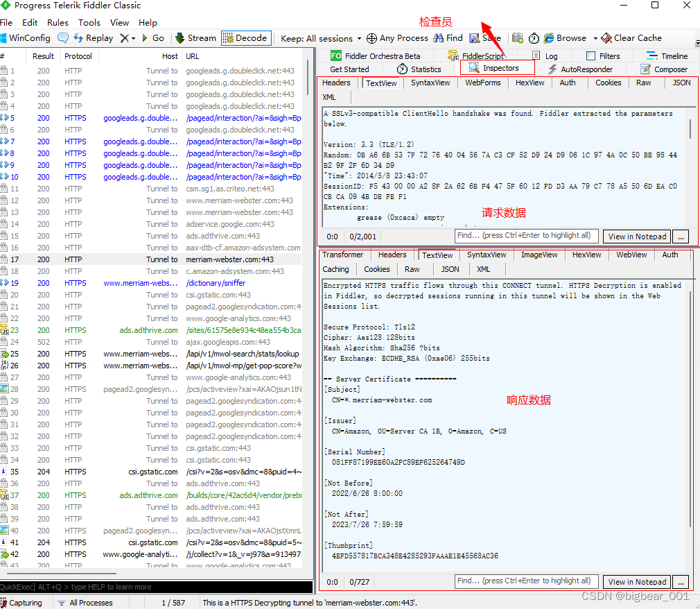The height and width of the screenshot is (609, 700).
Task: Expand the Browse dropdown arrow
Action: pos(595,38)
